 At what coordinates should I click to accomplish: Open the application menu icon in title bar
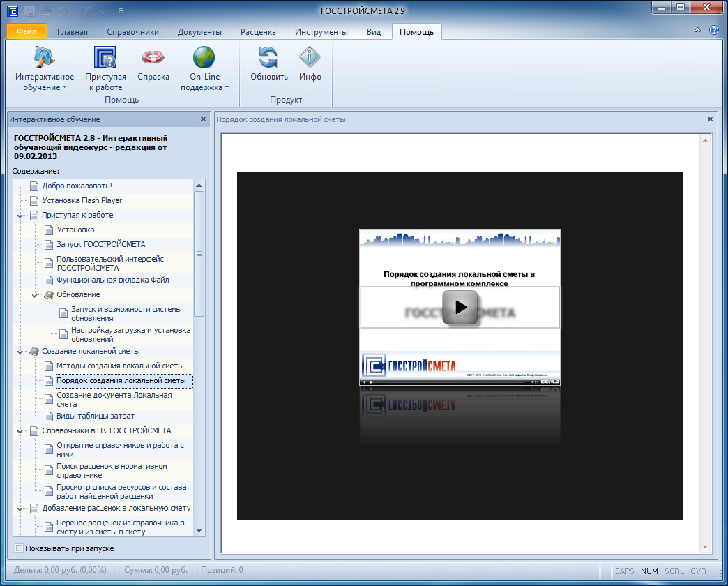coord(13,10)
